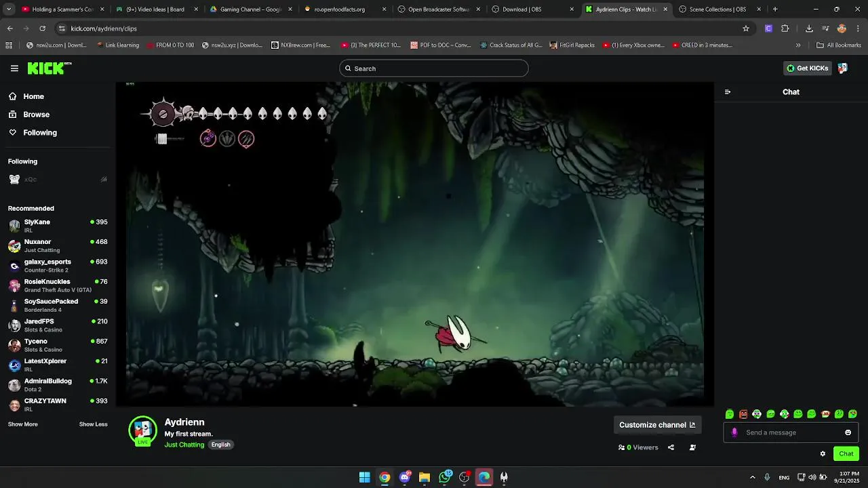Click Aydrienn live avatar

(142, 430)
